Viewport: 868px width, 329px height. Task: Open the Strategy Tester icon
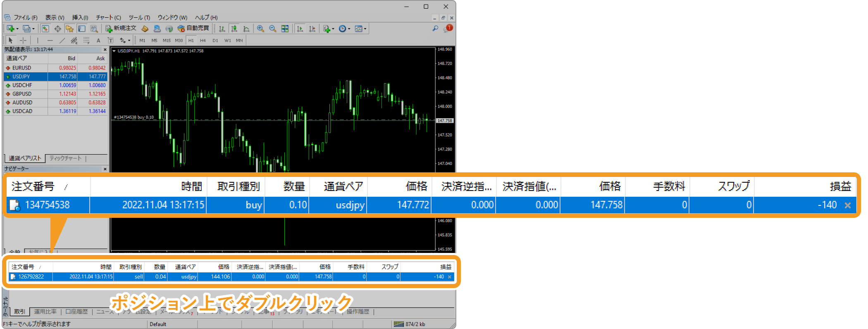coord(94,29)
